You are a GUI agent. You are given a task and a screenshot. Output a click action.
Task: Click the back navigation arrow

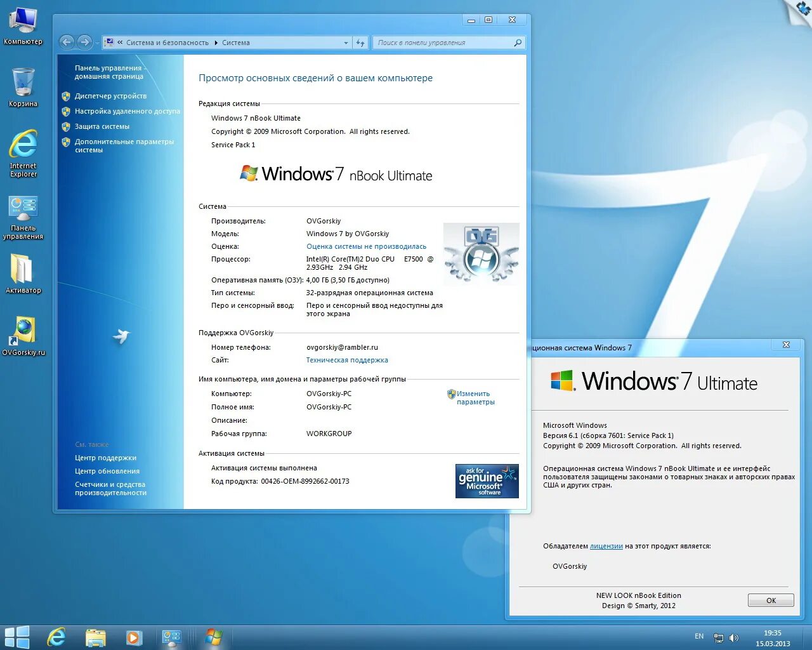[x=67, y=43]
